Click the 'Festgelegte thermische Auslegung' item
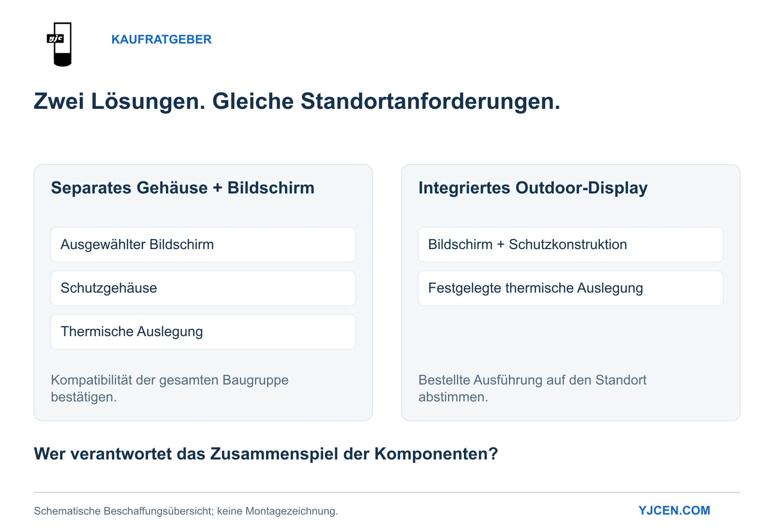The height and width of the screenshot is (532, 774). tap(571, 288)
